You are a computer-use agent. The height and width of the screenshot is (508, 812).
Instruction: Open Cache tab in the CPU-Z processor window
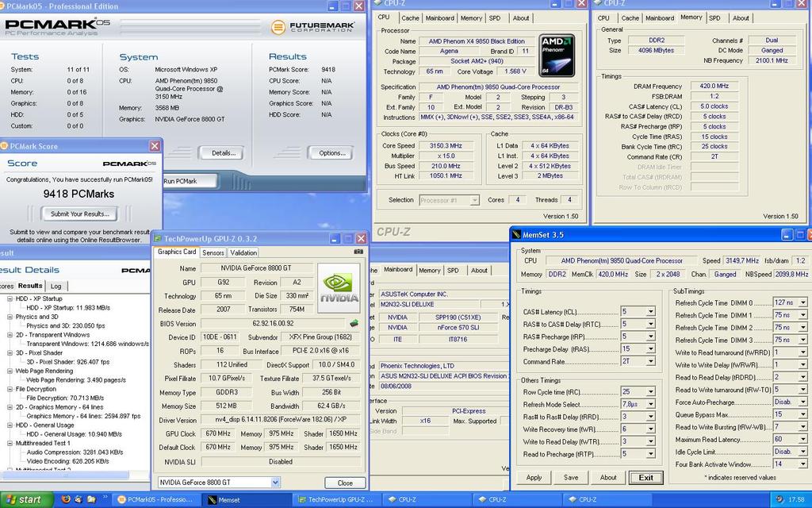point(410,18)
